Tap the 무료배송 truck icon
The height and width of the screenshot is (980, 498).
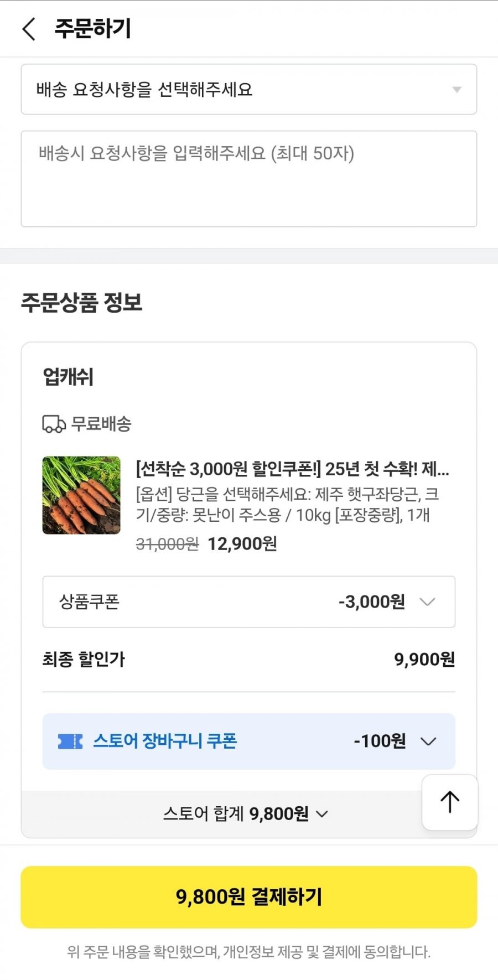coord(54,424)
